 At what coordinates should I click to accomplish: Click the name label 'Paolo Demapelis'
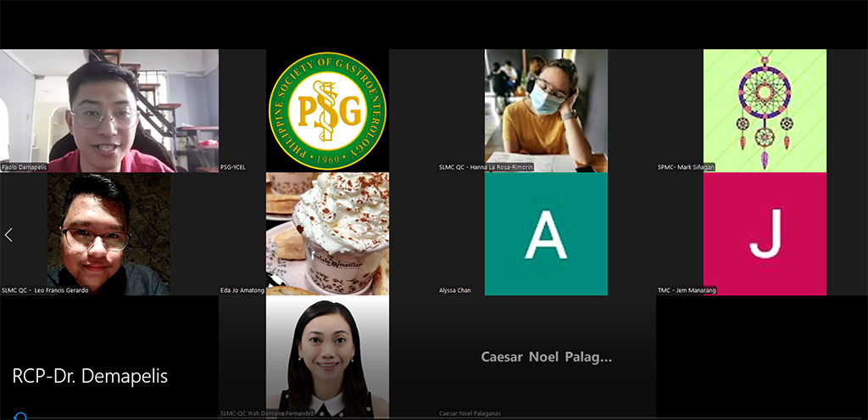pyautogui.click(x=24, y=167)
